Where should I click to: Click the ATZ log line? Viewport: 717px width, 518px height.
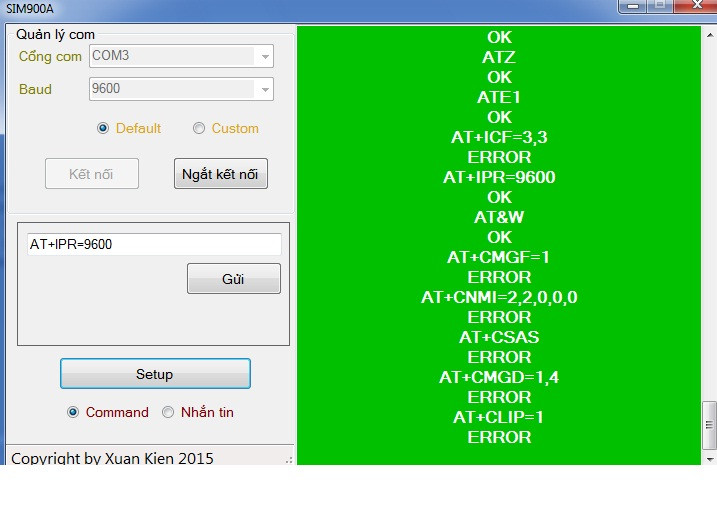pos(499,57)
